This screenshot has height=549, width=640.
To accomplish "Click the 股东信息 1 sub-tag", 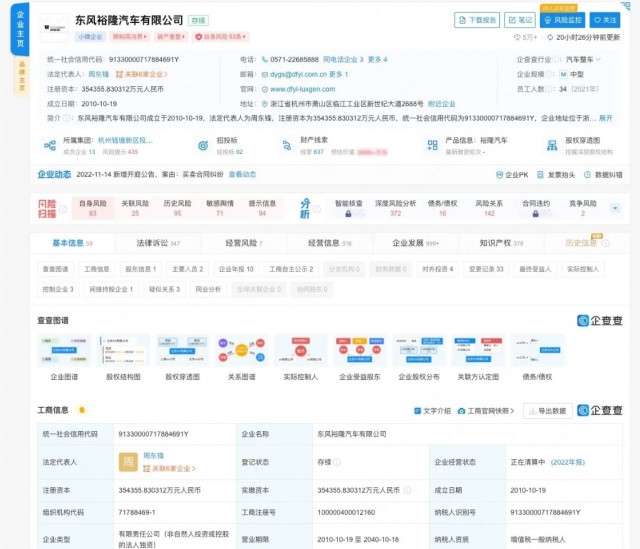I will point(141,269).
